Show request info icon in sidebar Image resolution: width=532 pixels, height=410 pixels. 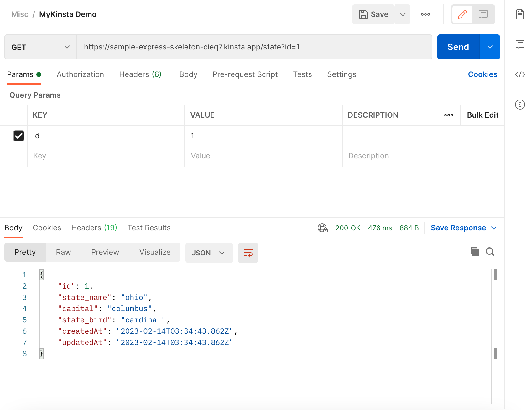(x=520, y=105)
